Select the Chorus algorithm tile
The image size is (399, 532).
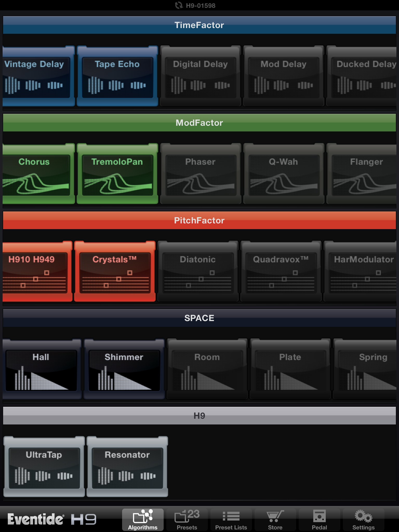point(38,174)
